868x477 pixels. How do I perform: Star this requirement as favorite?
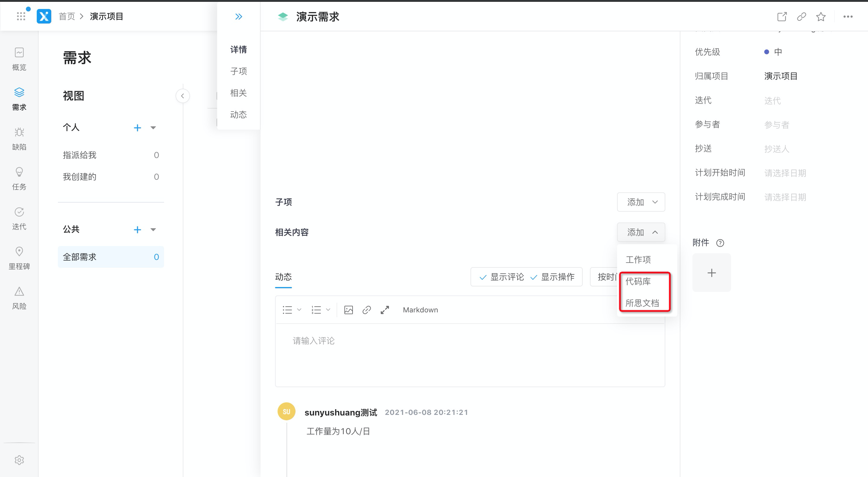[821, 17]
